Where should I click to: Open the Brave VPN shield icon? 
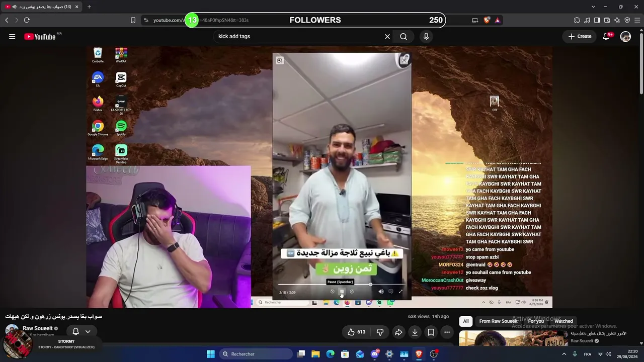(x=627, y=20)
